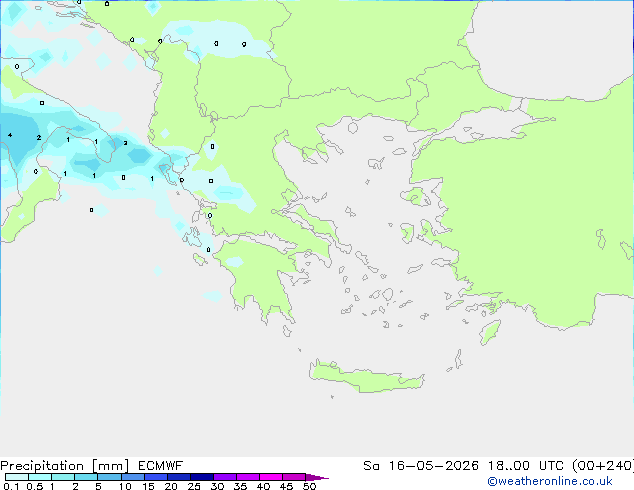Click the '50' legend value label
Image resolution: width=634 pixels, height=490 pixels.
309,486
